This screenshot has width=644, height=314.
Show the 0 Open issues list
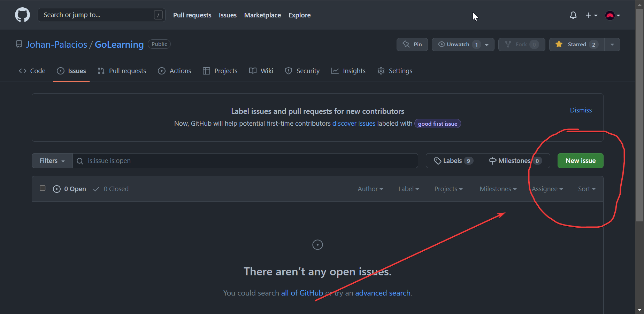coord(69,189)
